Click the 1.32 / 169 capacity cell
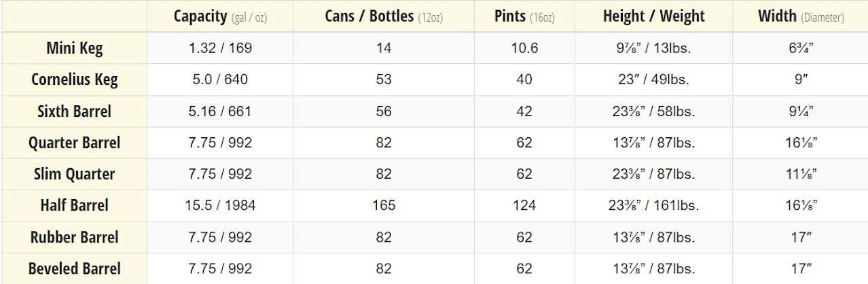Viewport: 868px width, 284px height. click(220, 48)
